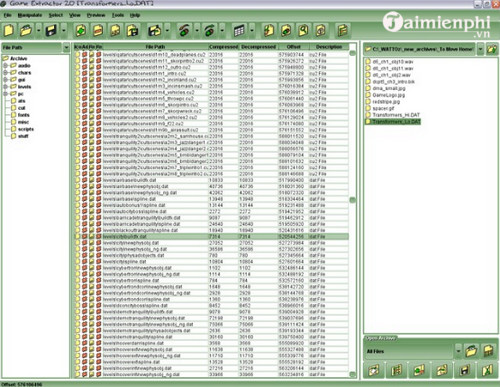
Task: Open the File menu
Action: click(7, 15)
